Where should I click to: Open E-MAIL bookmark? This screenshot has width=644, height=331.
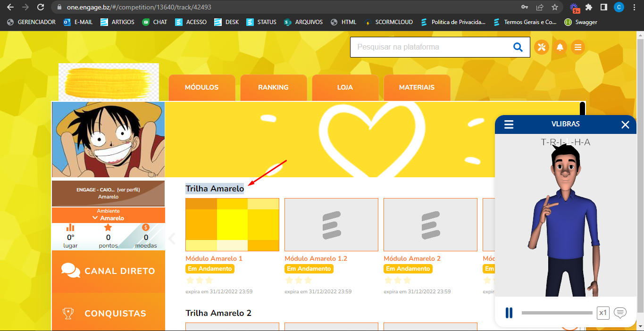(x=78, y=22)
